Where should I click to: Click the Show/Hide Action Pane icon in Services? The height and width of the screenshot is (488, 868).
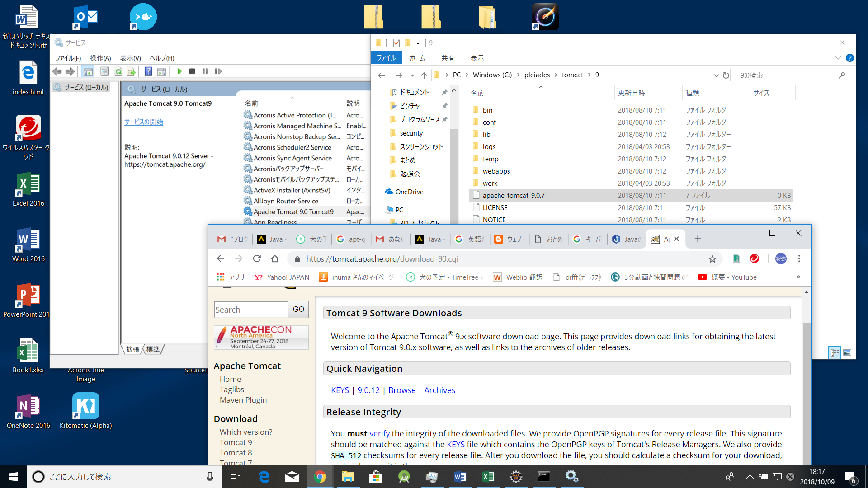point(162,71)
